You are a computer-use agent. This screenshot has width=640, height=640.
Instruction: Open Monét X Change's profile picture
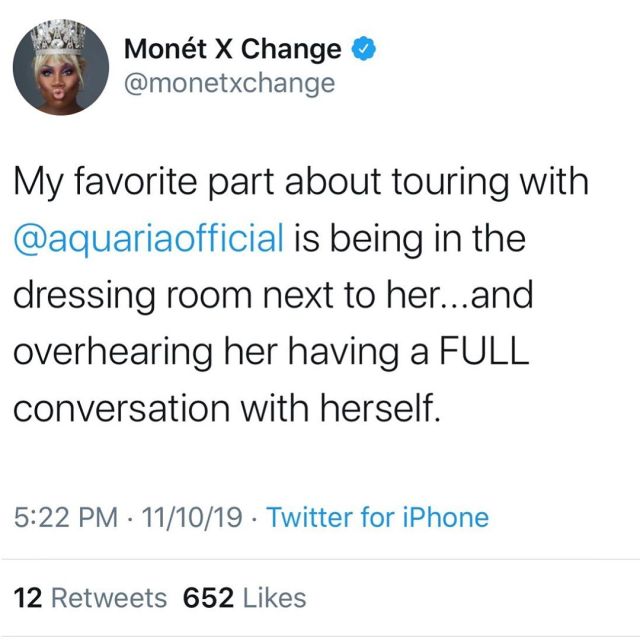61,67
